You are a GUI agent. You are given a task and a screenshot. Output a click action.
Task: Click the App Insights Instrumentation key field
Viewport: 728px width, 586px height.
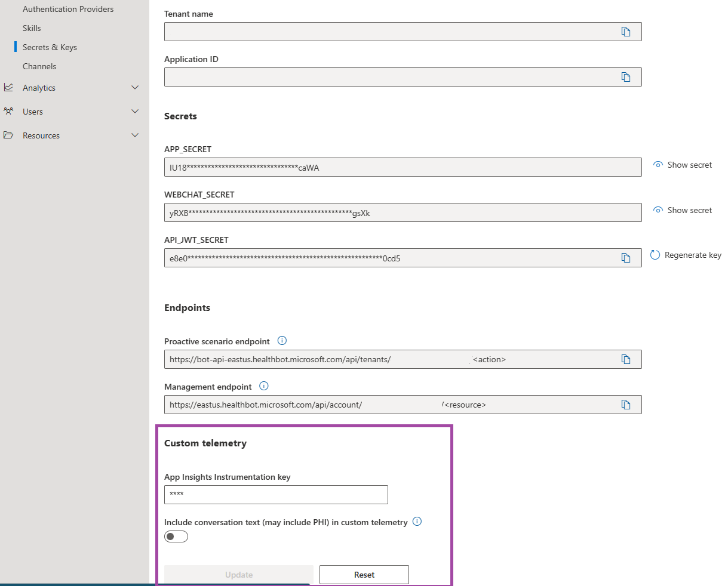(276, 495)
